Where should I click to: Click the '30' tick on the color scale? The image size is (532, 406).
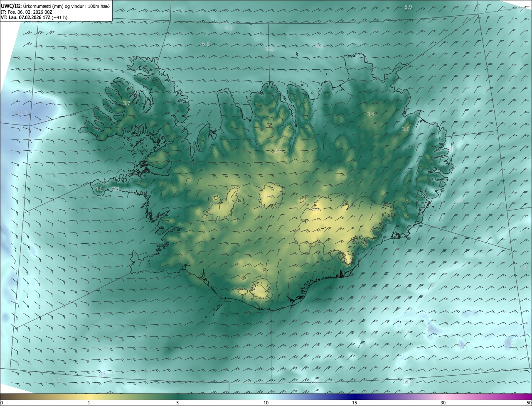[x=443, y=403]
